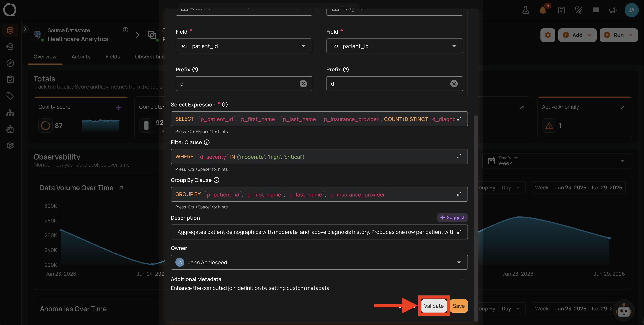Open right patient_id Field dropdown
The image size is (644, 325).
click(x=395, y=46)
